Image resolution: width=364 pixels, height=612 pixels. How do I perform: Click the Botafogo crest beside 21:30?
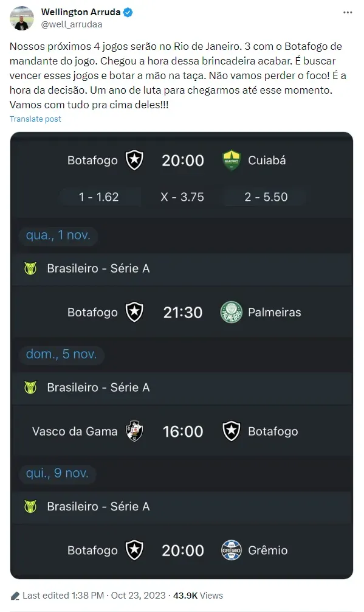pyautogui.click(x=134, y=312)
